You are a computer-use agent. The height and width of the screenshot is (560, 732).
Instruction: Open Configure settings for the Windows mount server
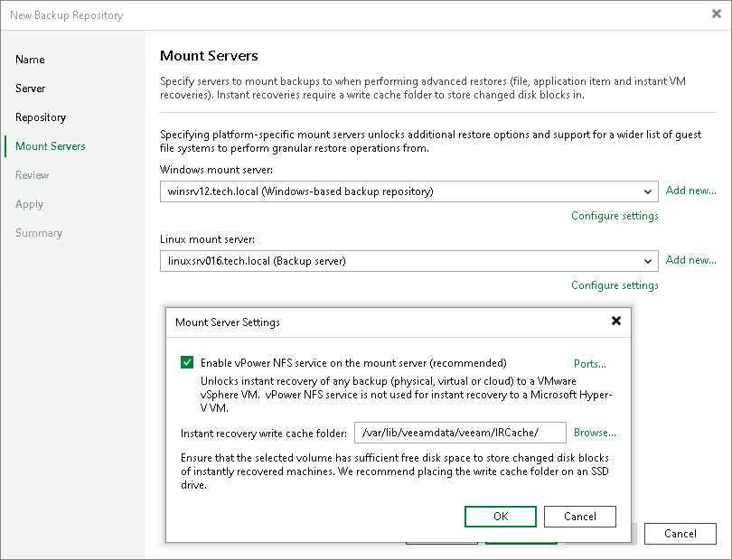coord(615,216)
